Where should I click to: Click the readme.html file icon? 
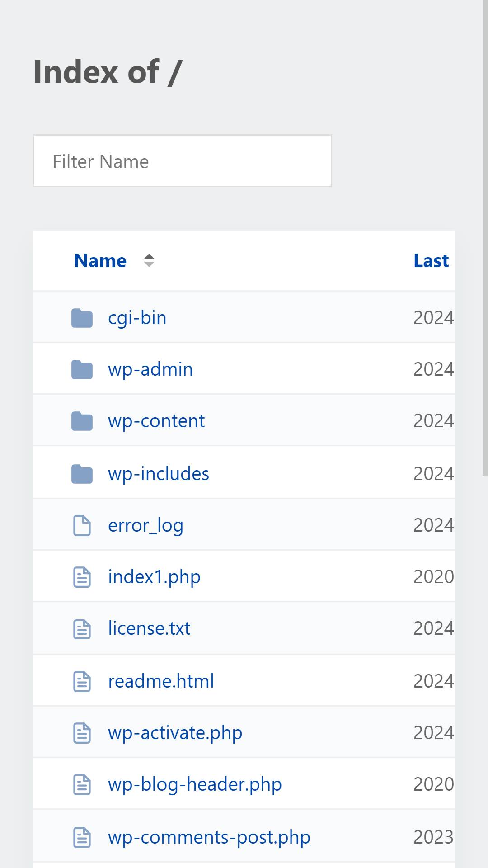click(82, 681)
